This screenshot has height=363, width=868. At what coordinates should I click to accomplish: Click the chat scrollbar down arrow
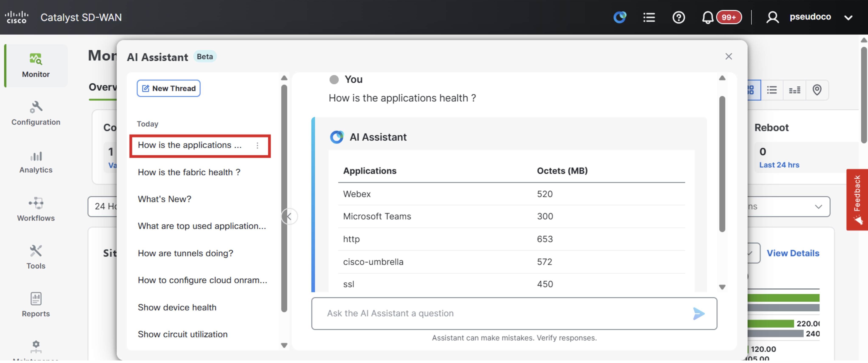click(722, 287)
